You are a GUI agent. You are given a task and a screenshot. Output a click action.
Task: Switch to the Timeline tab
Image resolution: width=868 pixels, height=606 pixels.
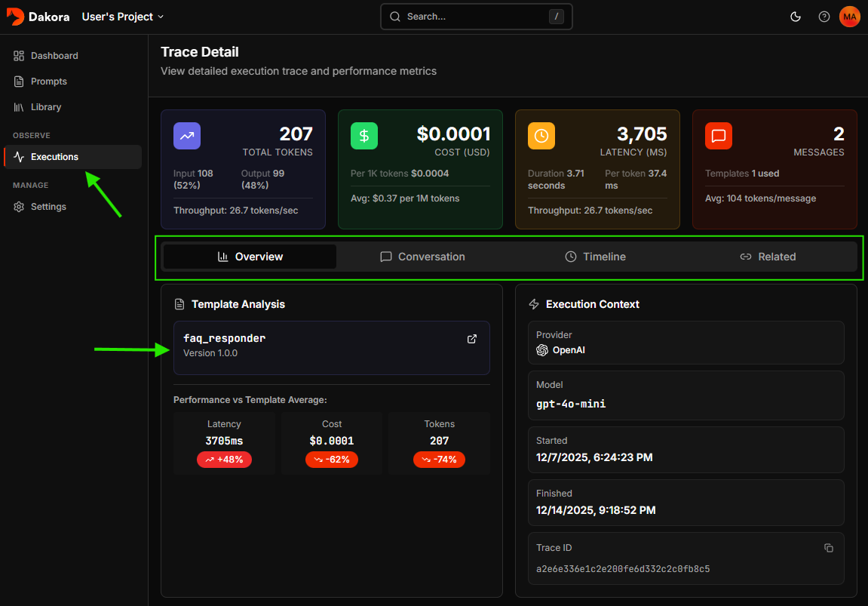click(595, 257)
